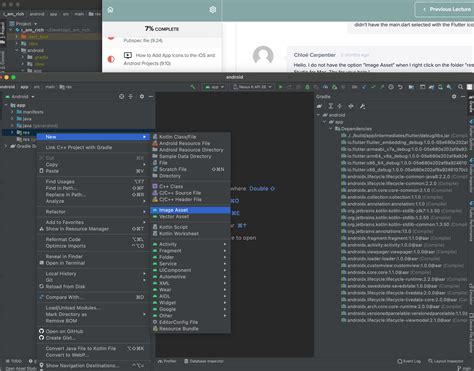
Task: Select java (generated) folder in tree
Action: coord(37,126)
